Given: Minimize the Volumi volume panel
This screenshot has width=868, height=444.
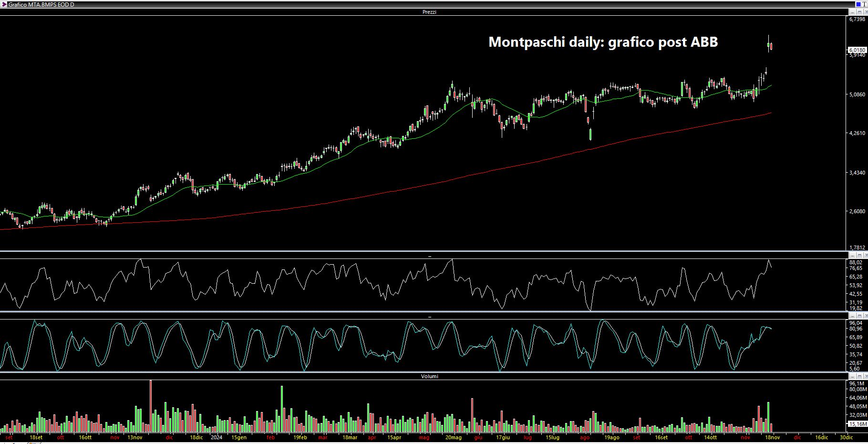Looking at the screenshot, I should [852, 376].
